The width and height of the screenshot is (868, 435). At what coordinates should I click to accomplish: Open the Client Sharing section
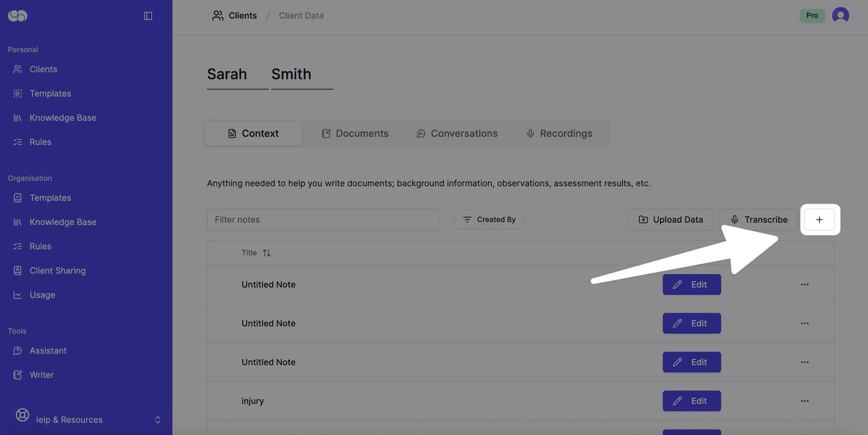(57, 270)
